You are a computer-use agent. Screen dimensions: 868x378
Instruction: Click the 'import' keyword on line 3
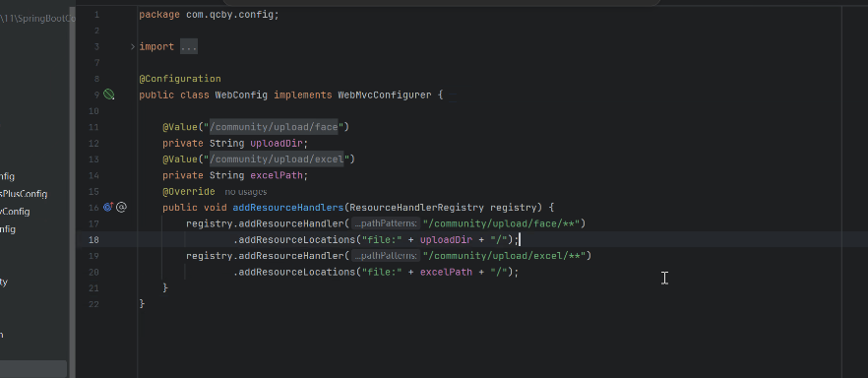[x=156, y=46]
